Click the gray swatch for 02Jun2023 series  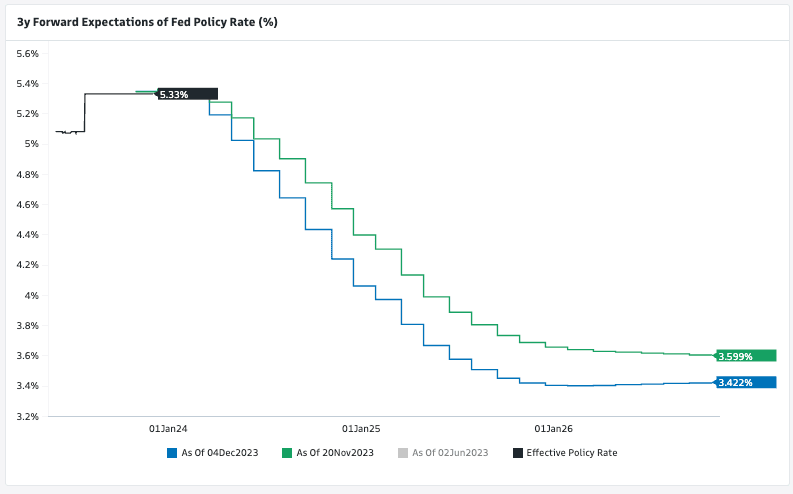[402, 453]
